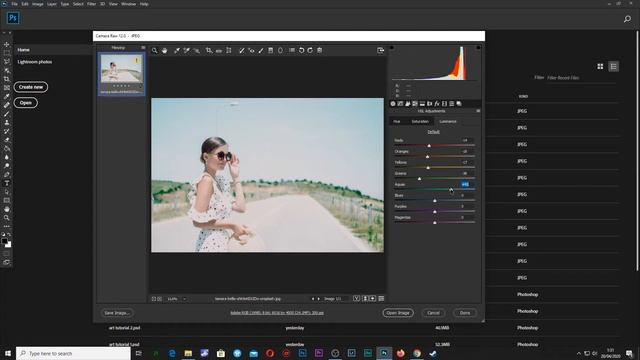Viewport: 640px width, 360px height.
Task: Select the Color Sampler tool
Action: 187,51
